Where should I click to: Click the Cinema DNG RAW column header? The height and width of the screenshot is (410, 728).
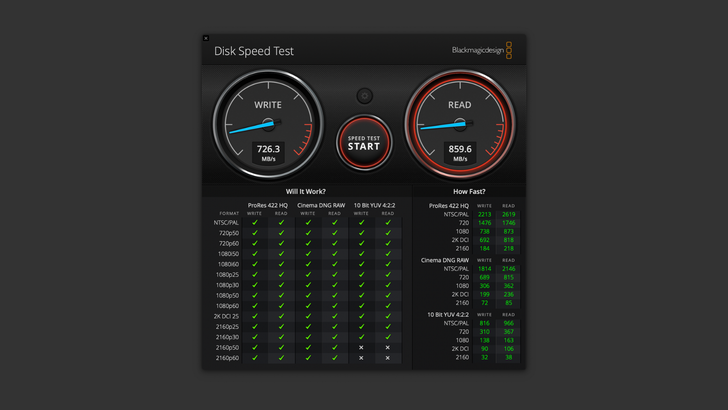point(321,204)
